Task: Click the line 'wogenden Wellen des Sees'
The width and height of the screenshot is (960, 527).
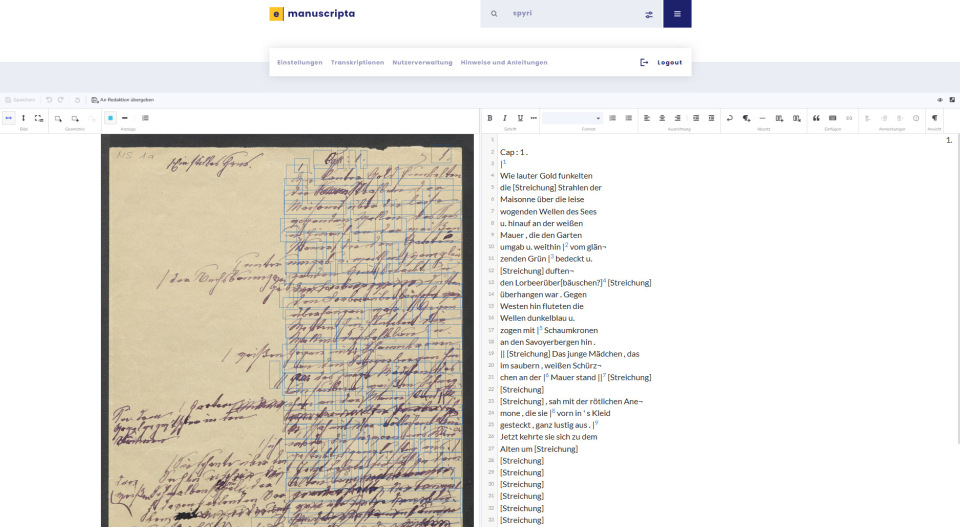Action: [548, 212]
